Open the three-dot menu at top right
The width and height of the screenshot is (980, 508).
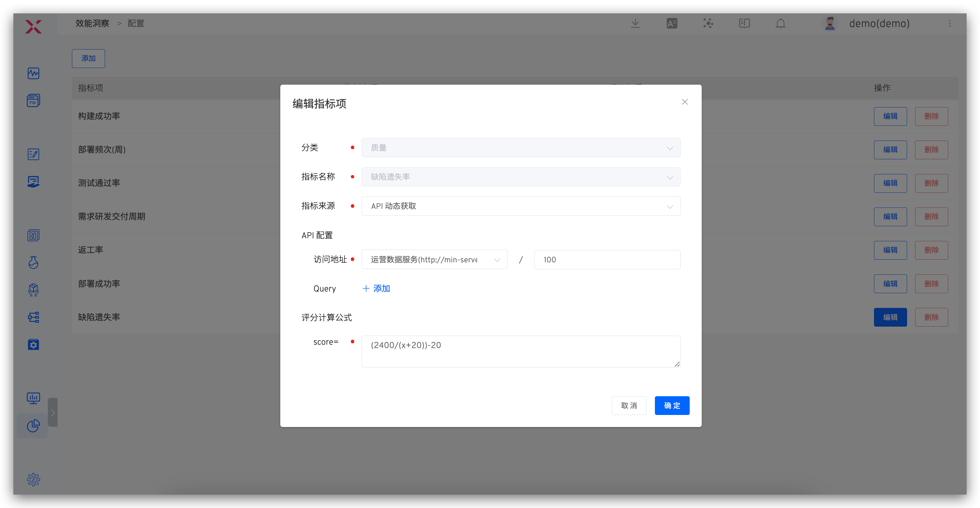pos(950,23)
